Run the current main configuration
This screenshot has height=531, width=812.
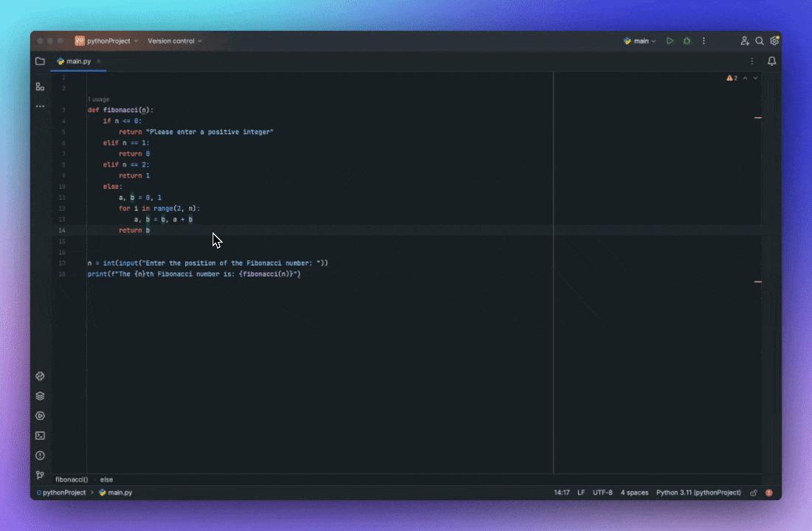(670, 41)
